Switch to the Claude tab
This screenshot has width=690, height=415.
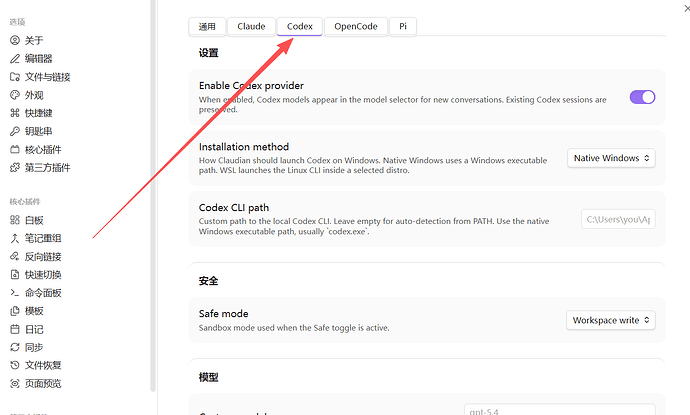point(251,26)
